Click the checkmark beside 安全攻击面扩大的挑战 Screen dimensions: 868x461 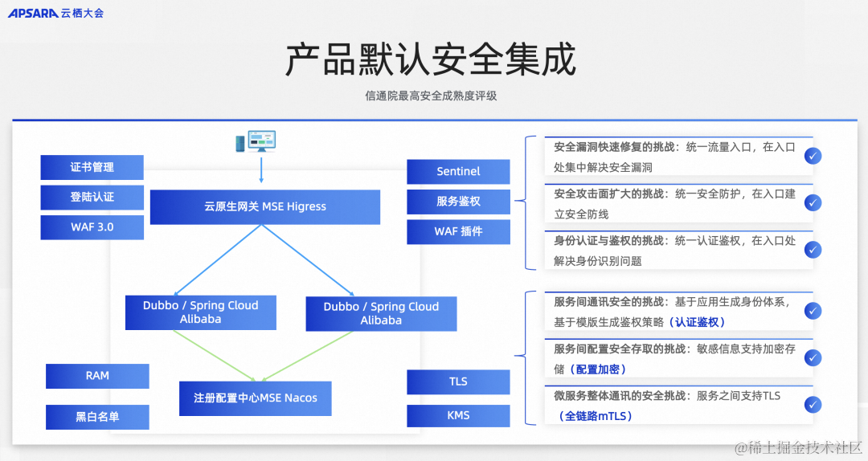tap(813, 202)
